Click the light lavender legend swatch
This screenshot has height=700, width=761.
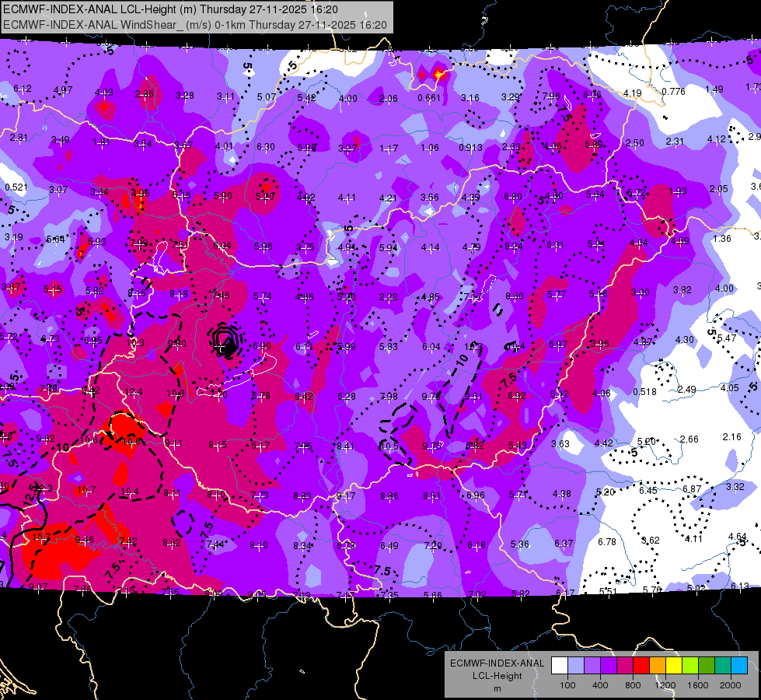click(x=576, y=665)
